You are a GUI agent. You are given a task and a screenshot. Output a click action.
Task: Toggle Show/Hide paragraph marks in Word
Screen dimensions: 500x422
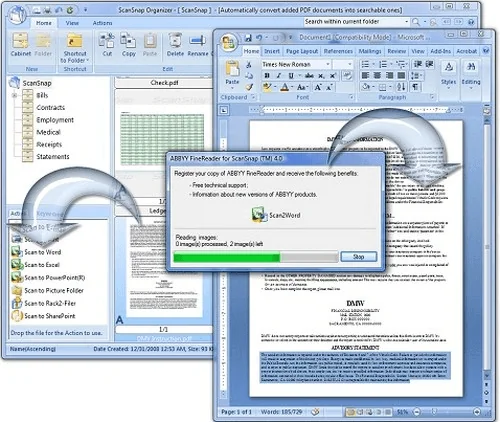(x=415, y=87)
